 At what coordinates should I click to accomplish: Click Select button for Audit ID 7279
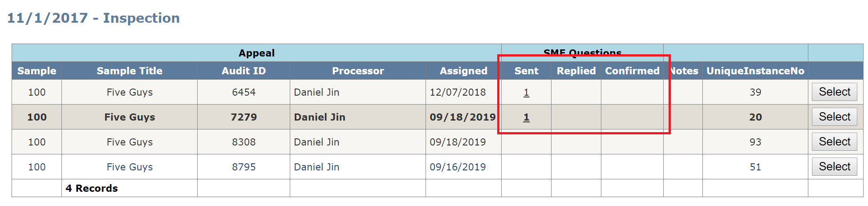click(834, 117)
